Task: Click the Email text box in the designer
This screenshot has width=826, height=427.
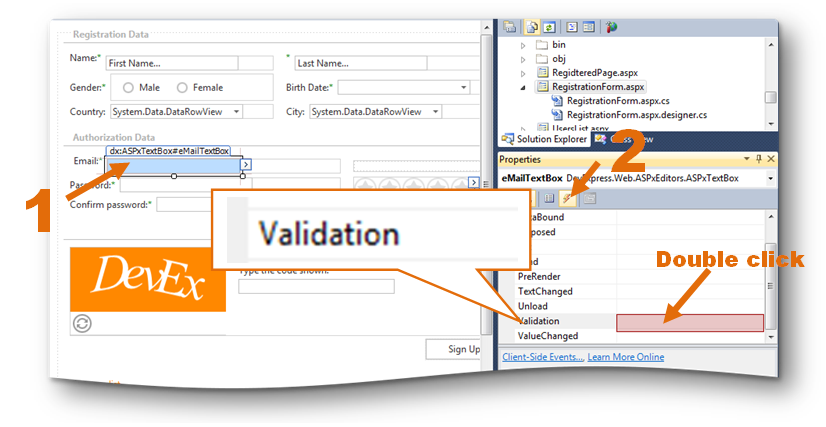Action: [x=173, y=166]
